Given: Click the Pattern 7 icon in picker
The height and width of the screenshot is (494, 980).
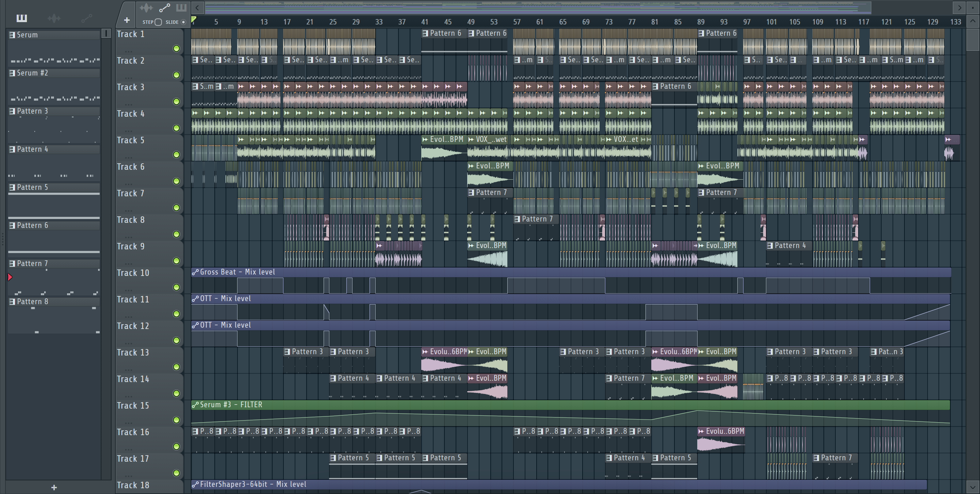Looking at the screenshot, I should pos(12,264).
